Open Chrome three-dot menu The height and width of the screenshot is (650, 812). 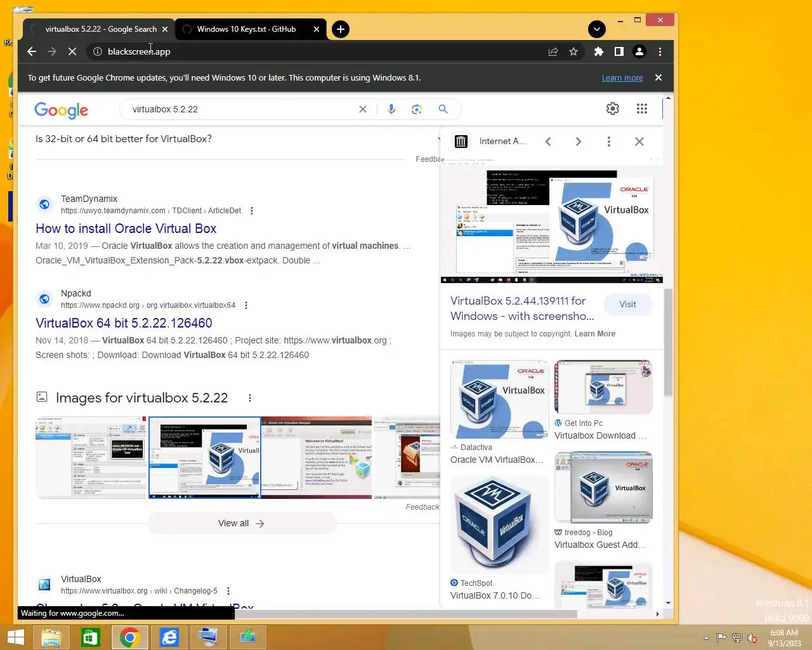click(660, 52)
